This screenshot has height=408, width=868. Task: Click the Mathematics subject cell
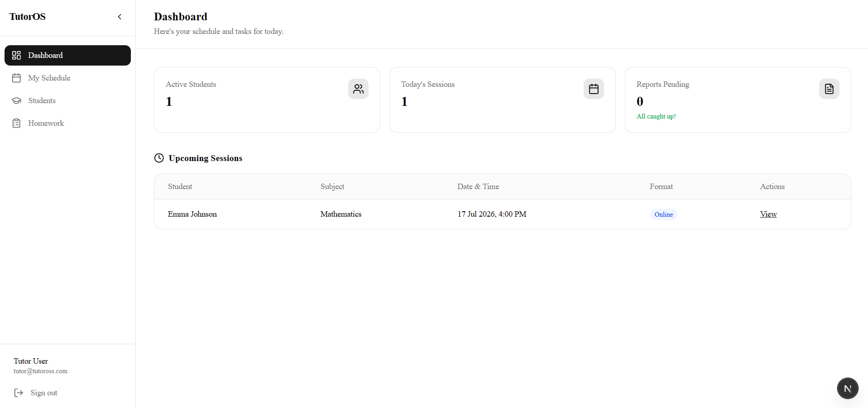coord(341,214)
